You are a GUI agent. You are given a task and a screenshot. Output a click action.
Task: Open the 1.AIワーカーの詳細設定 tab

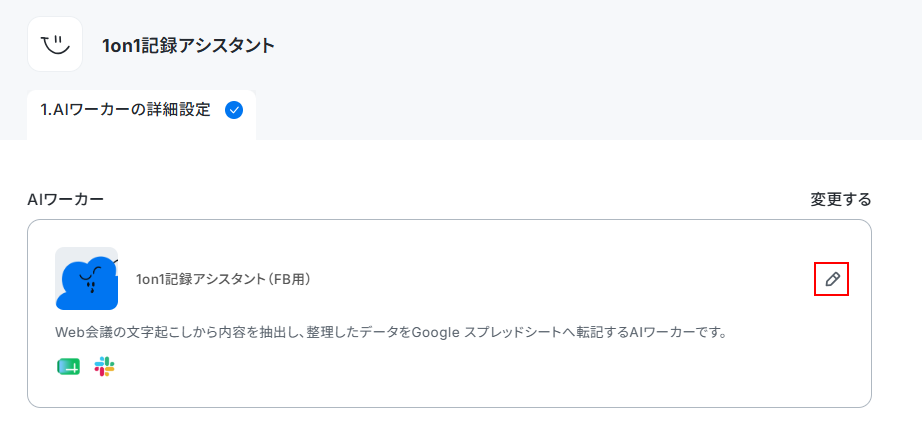coord(141,110)
